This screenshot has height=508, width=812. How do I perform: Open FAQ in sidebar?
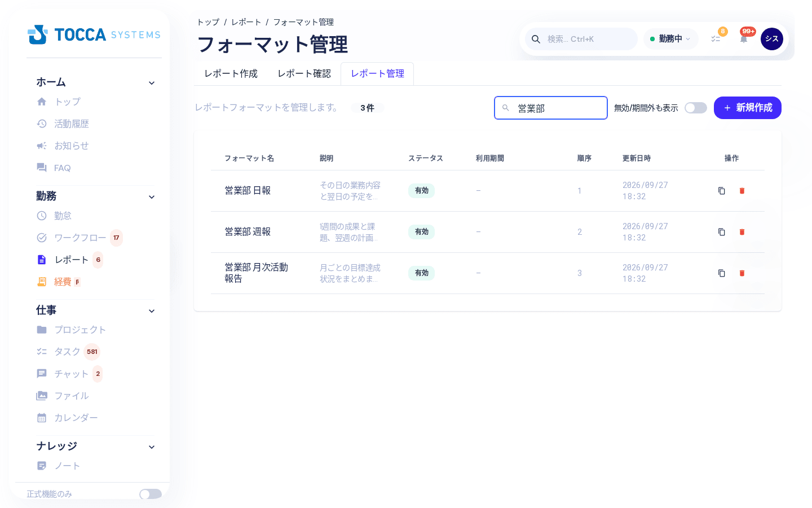(54, 168)
